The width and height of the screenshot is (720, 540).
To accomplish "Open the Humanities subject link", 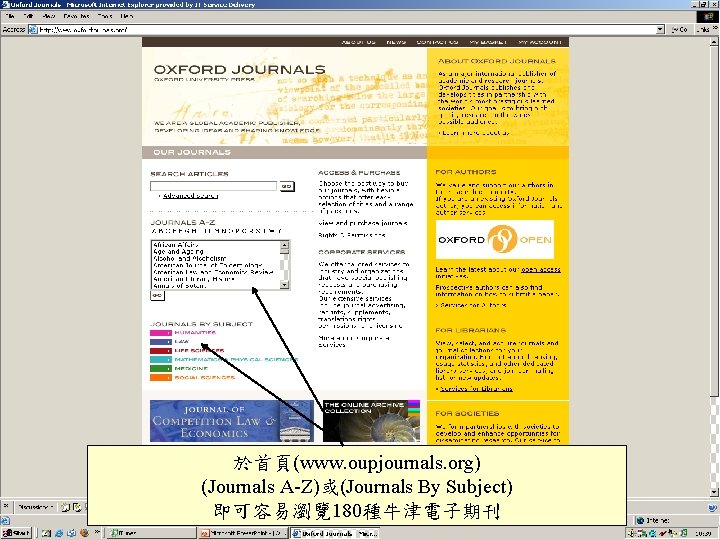I will coord(195,333).
